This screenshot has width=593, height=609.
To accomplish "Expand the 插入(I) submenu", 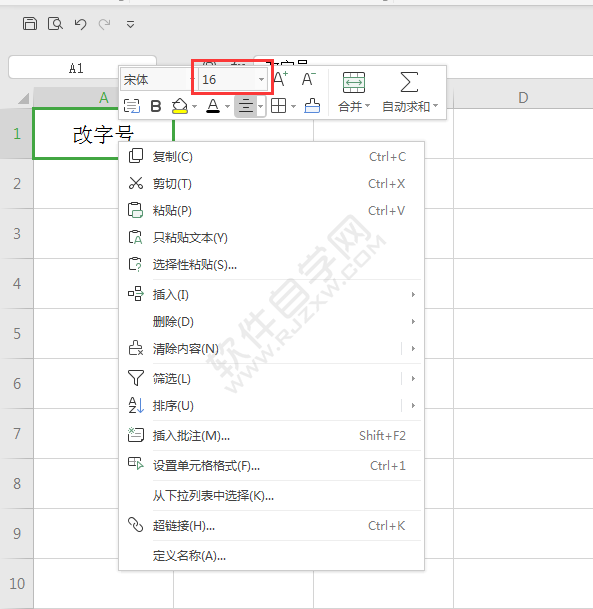I will coord(271,294).
